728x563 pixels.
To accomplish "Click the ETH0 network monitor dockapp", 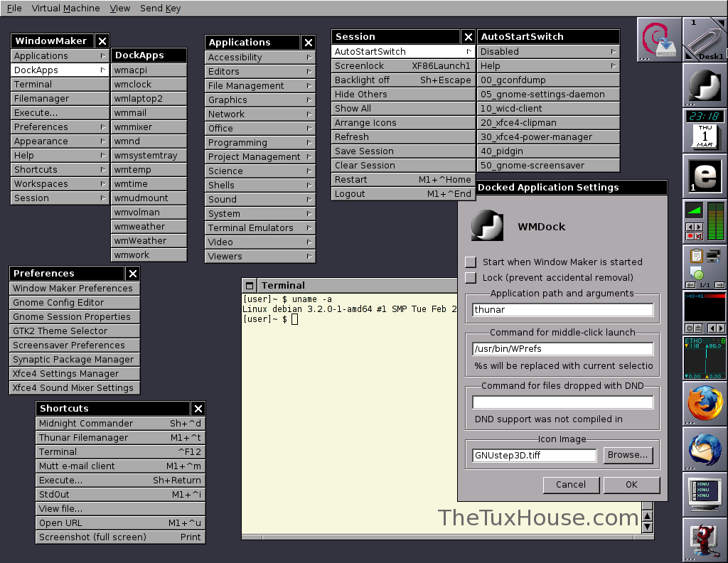I will click(705, 358).
